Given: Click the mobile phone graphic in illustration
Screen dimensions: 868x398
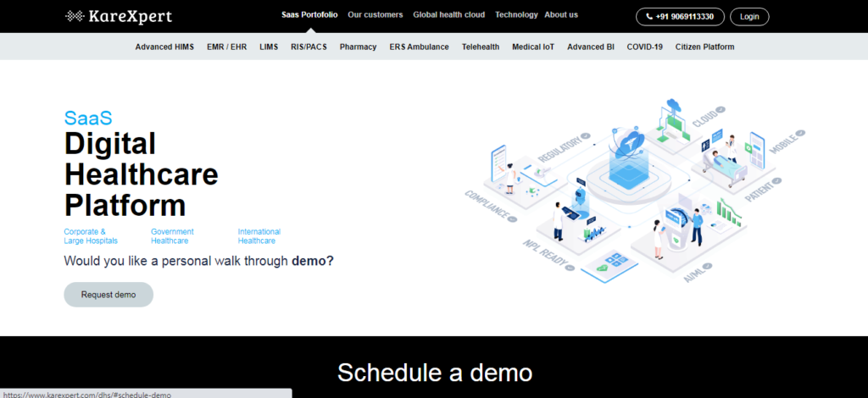Looking at the screenshot, I should tap(757, 151).
